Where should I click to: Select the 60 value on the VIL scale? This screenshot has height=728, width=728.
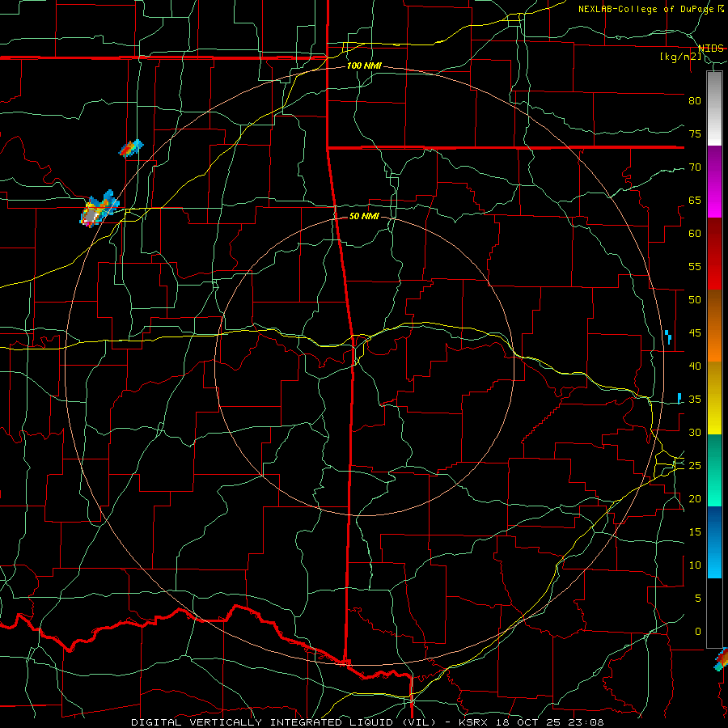point(695,234)
